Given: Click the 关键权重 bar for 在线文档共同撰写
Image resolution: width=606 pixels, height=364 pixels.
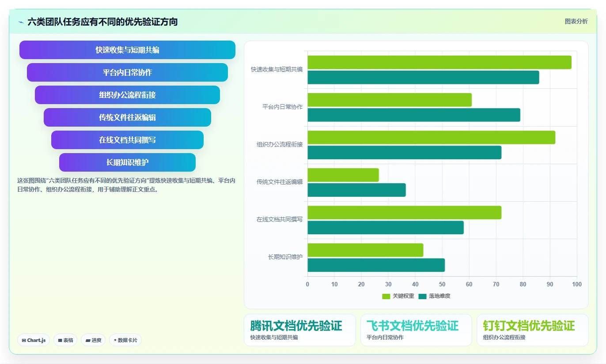Looking at the screenshot, I should point(405,212).
